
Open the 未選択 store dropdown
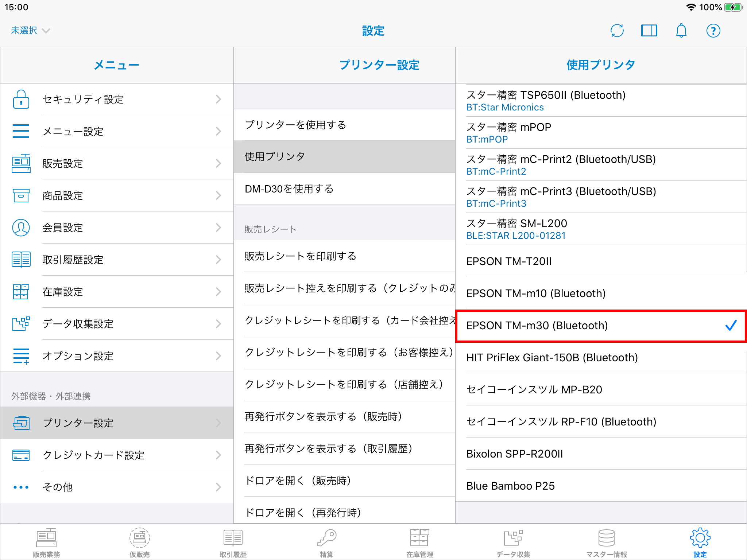point(30,31)
